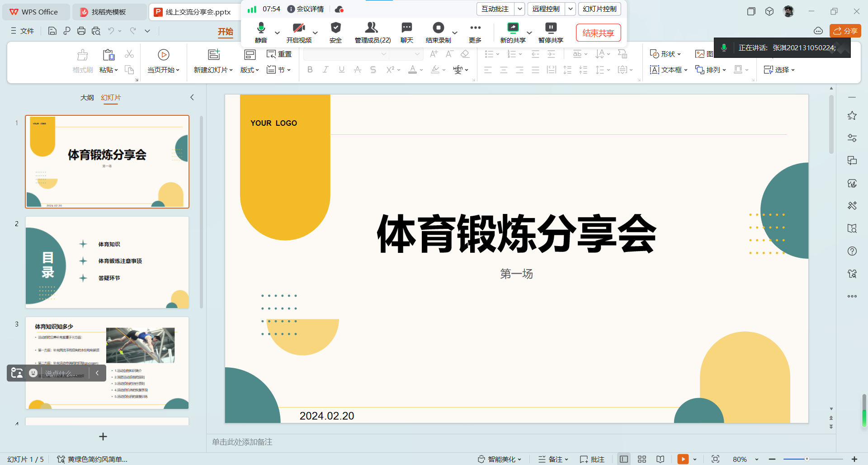
Task: Open the 文件 file menu
Action: point(23,31)
